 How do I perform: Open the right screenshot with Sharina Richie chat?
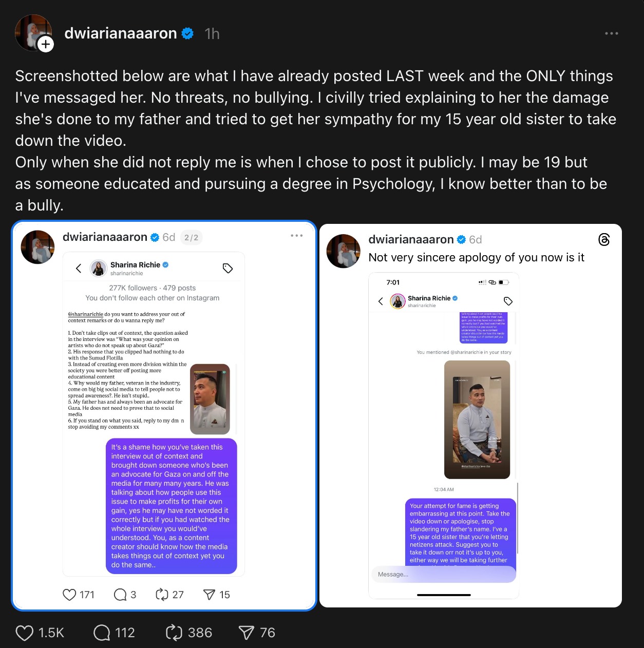click(x=444, y=435)
